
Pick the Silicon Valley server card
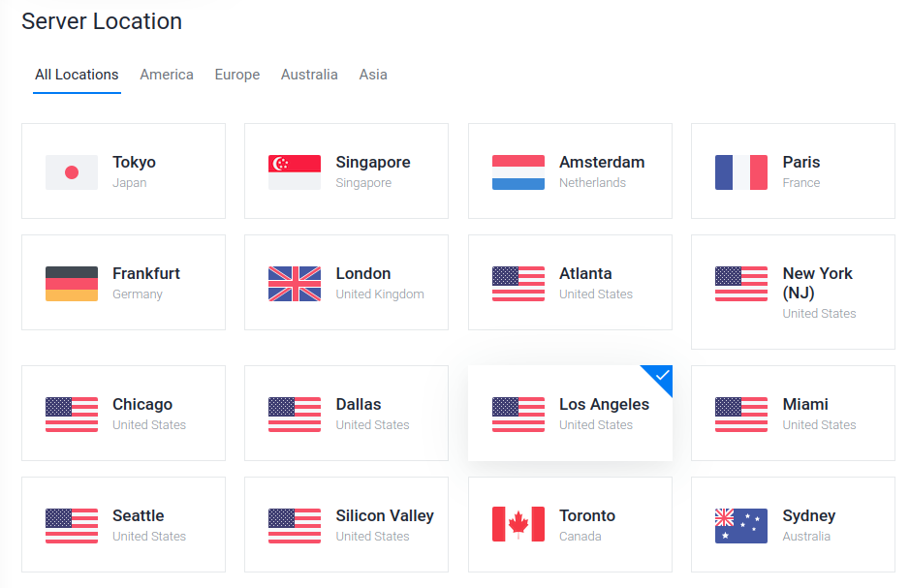coord(346,524)
